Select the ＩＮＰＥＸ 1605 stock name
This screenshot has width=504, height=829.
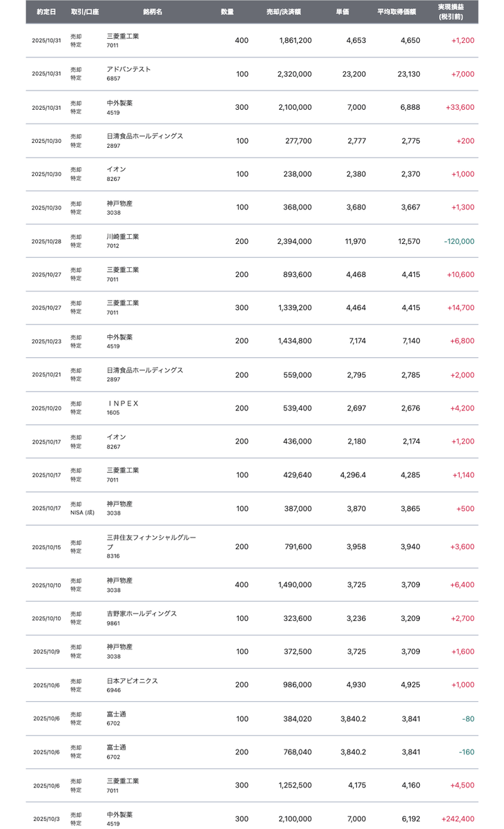click(x=123, y=408)
